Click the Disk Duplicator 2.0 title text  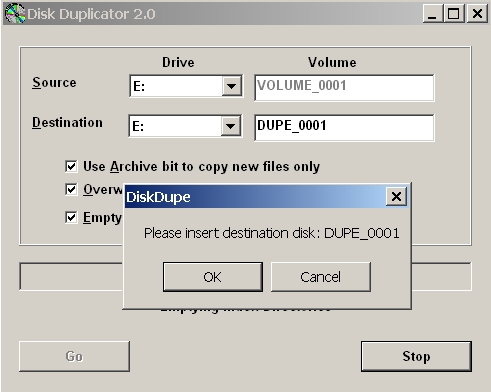[x=91, y=14]
